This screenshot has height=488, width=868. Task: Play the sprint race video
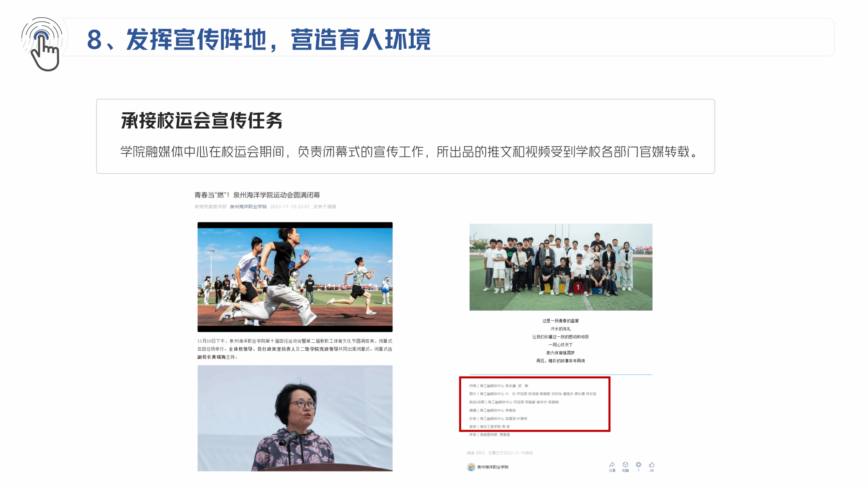[295, 274]
